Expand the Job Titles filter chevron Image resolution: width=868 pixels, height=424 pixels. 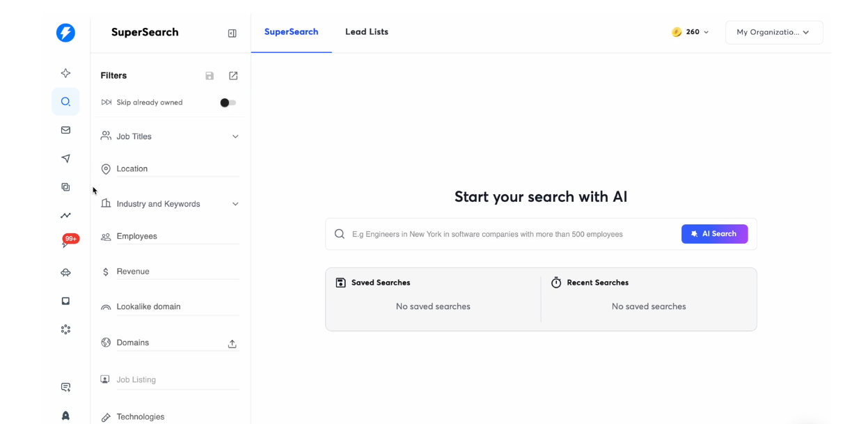coord(235,136)
